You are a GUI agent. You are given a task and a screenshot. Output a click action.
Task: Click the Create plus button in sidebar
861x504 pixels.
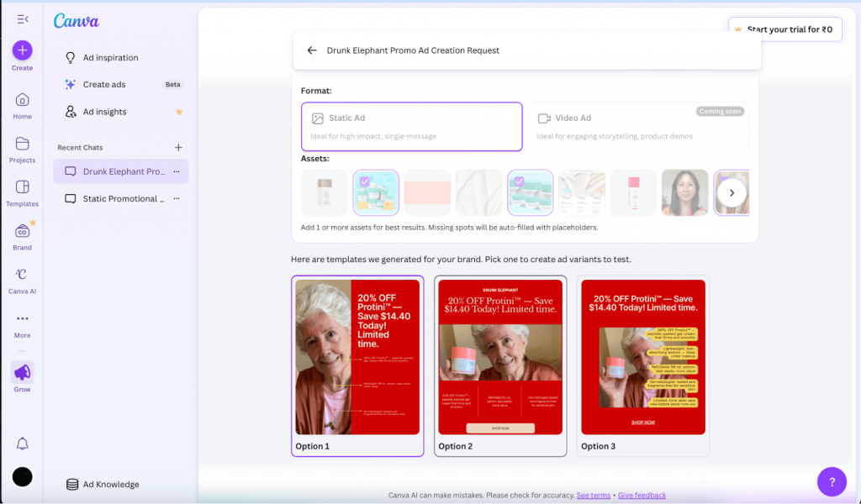(x=21, y=51)
